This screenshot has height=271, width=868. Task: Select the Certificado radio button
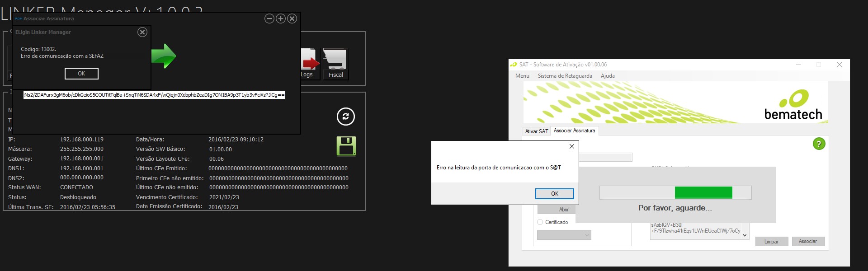point(540,222)
